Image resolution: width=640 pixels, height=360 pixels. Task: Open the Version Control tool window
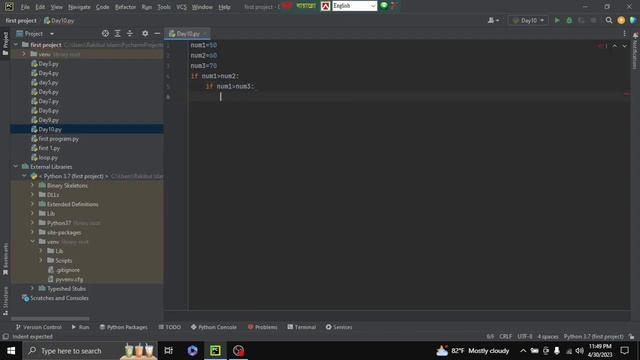click(x=38, y=327)
